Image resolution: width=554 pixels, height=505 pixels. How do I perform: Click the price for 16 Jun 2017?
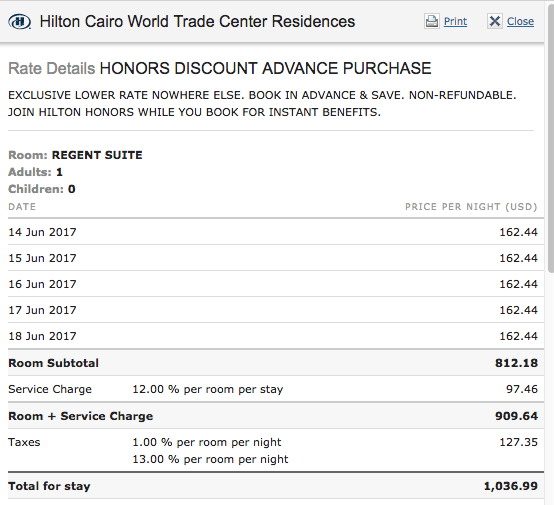(518, 284)
